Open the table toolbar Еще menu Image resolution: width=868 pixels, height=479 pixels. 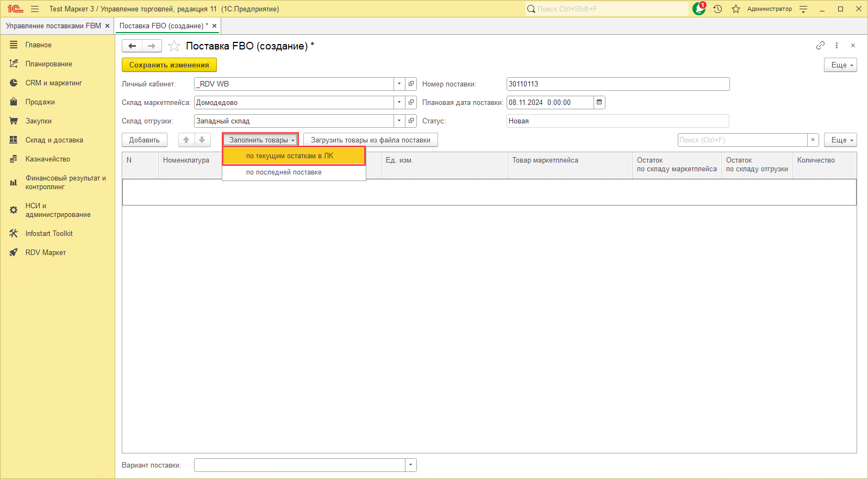(840, 140)
